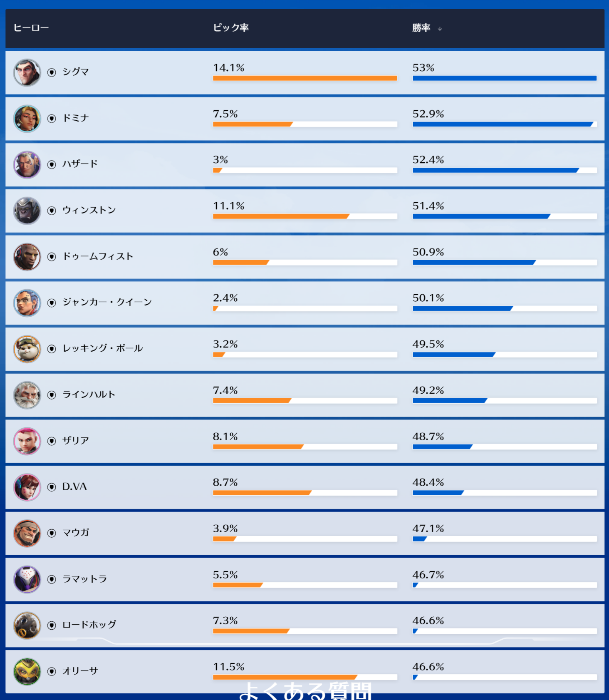Open the マウガ hero name link
Image resolution: width=609 pixels, height=700 pixels.
[x=76, y=533]
